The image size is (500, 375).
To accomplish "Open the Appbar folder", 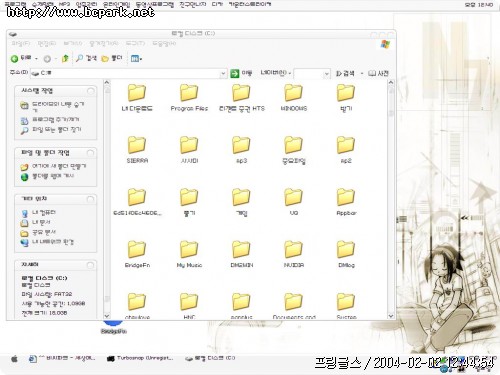I will 346,202.
